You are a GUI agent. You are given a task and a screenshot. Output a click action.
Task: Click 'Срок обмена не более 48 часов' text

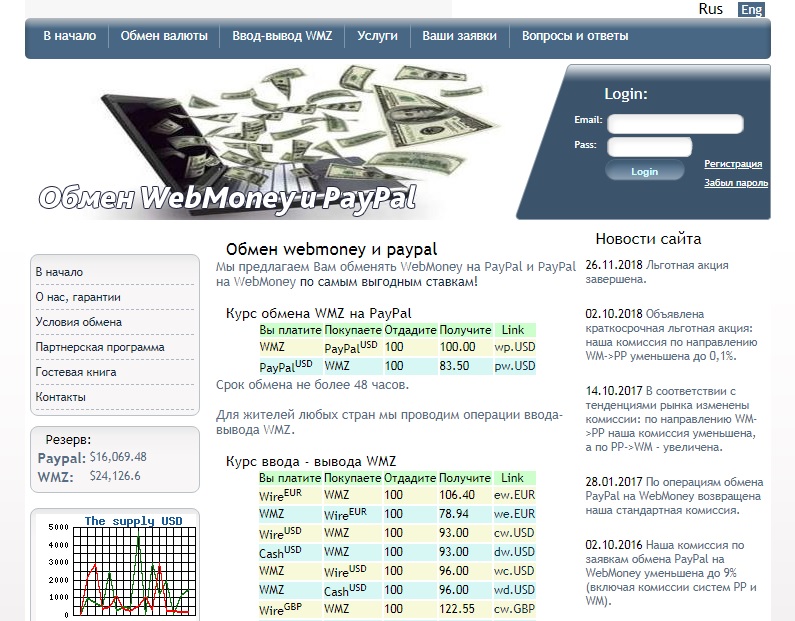point(312,385)
